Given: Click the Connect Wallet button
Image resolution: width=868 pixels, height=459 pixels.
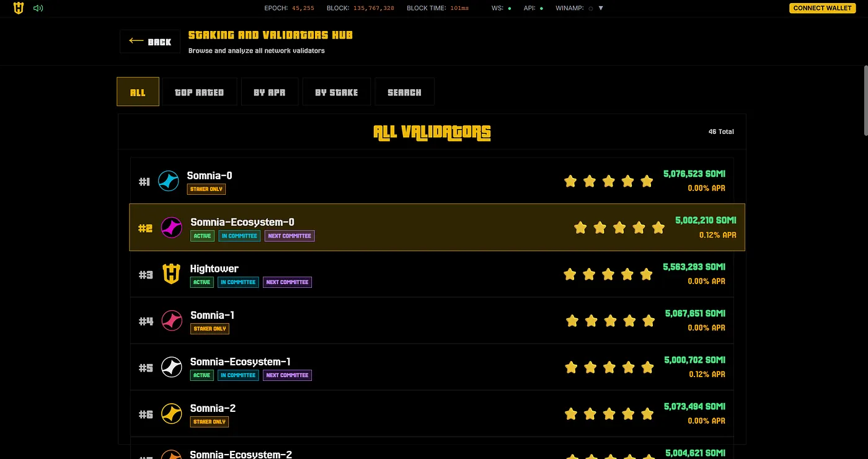Looking at the screenshot, I should (x=821, y=8).
